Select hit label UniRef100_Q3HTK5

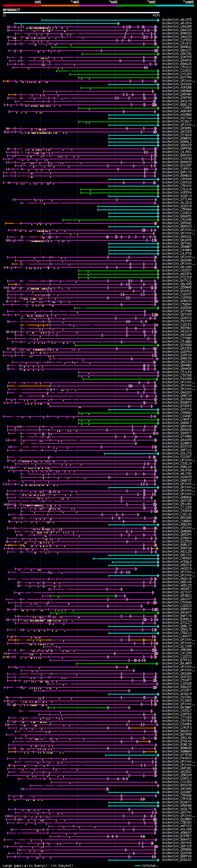(x=177, y=57)
